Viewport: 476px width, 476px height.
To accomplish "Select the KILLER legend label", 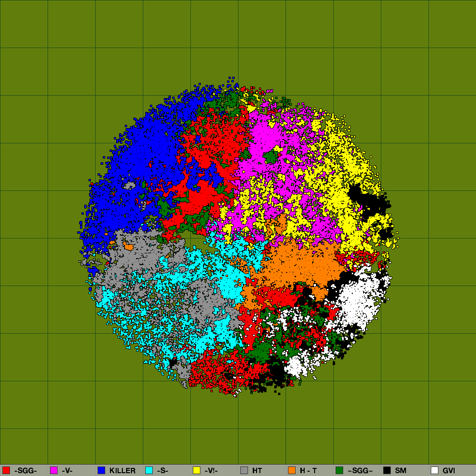I will point(122,471).
